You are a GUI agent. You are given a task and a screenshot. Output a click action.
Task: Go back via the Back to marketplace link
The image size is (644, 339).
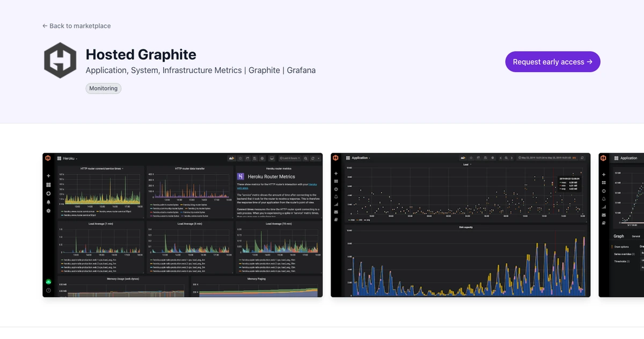click(77, 26)
